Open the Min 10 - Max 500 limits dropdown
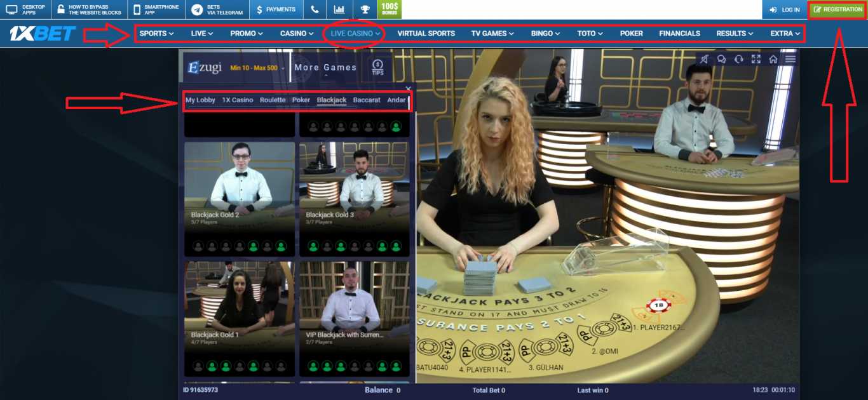 [257, 67]
